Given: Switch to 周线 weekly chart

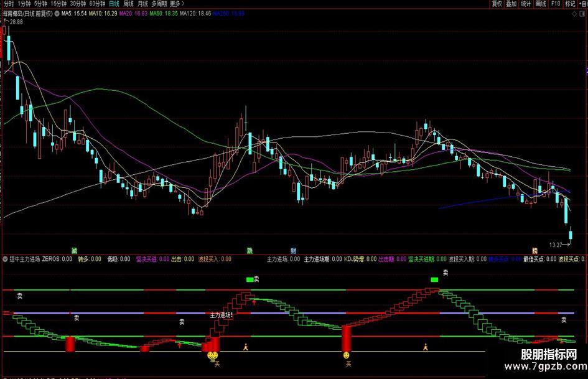Looking at the screenshot, I should [x=129, y=4].
